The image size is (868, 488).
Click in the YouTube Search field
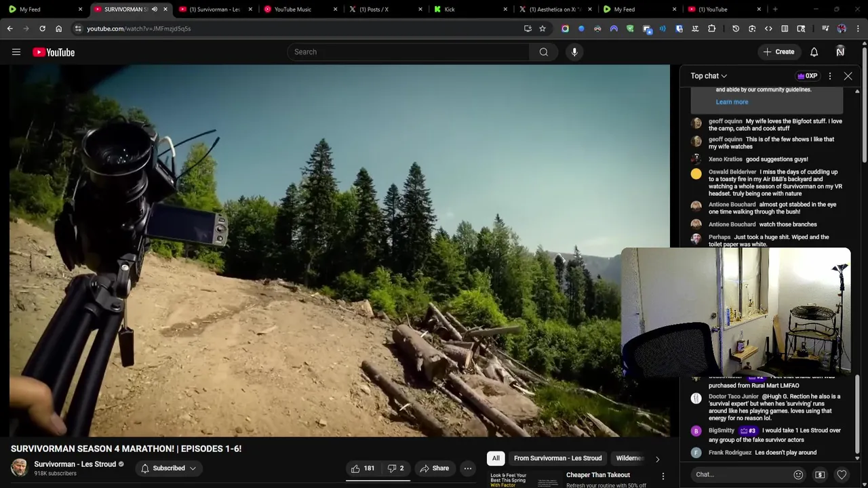click(409, 52)
